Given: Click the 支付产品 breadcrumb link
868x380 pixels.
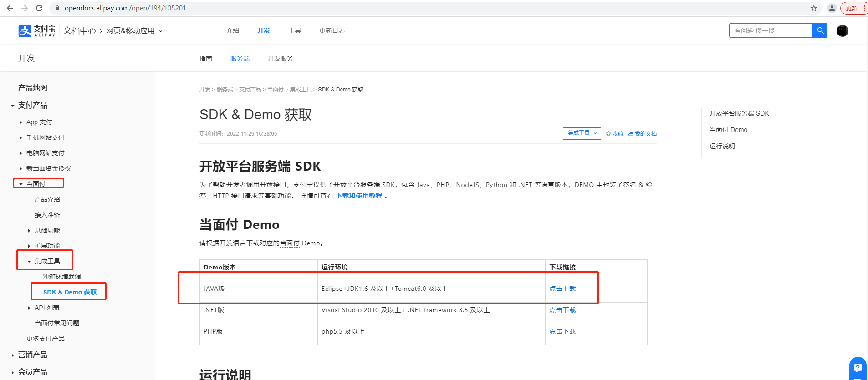Looking at the screenshot, I should [250, 90].
